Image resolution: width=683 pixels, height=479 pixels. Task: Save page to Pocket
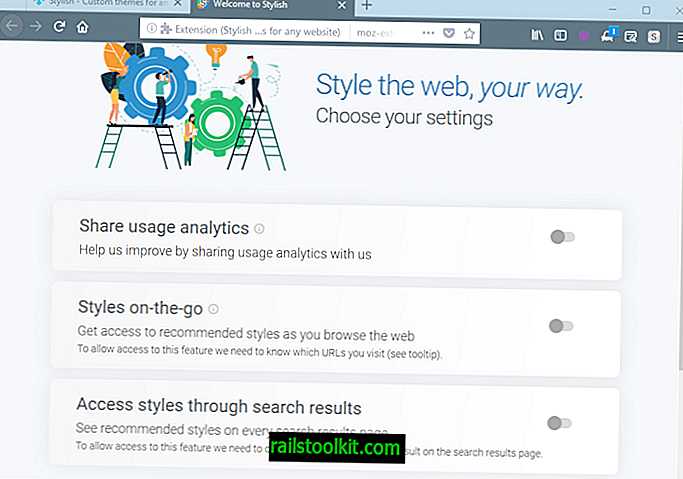point(449,33)
